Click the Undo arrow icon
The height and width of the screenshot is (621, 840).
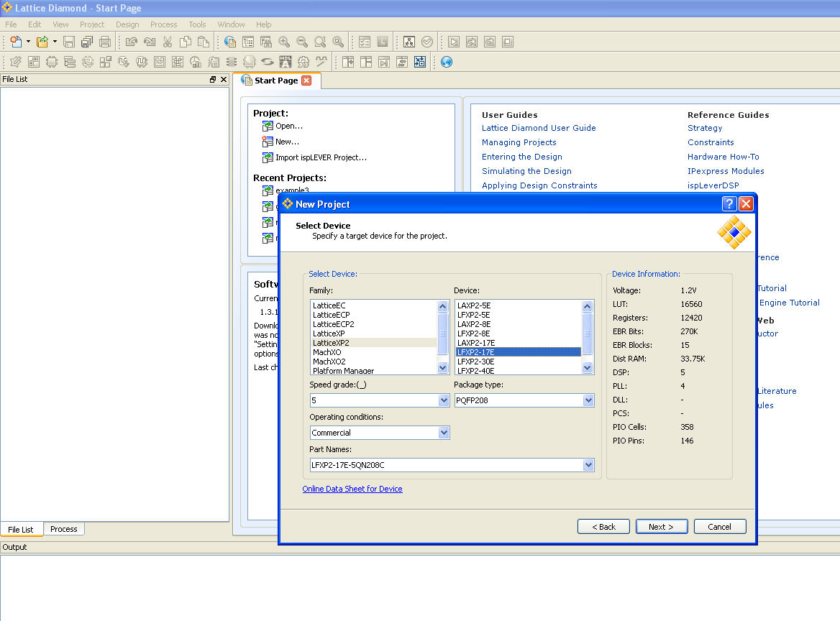(132, 42)
